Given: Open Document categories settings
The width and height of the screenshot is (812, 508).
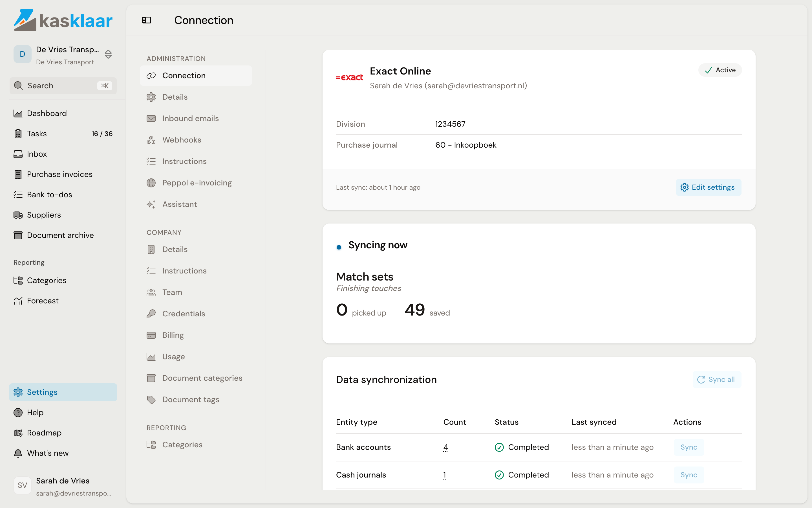Looking at the screenshot, I should [x=196, y=378].
